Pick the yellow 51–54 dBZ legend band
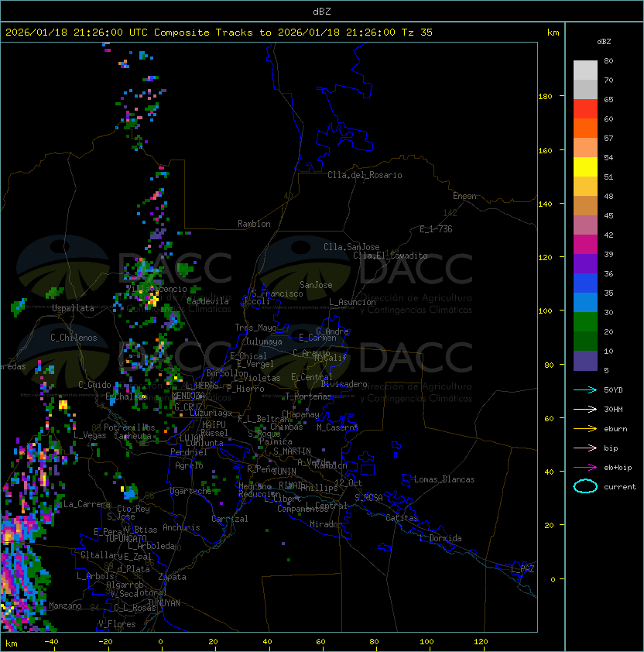Image resolution: width=644 pixels, height=652 pixels. click(x=585, y=166)
